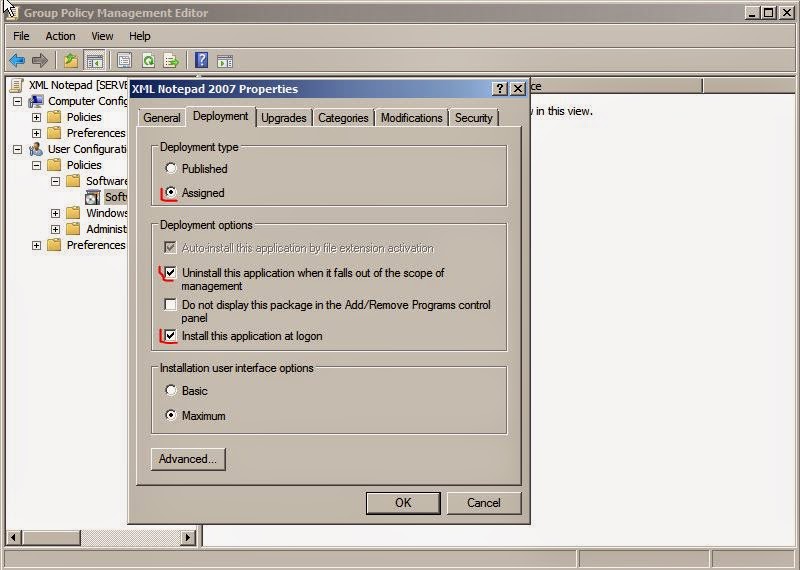Expand the Administrative Templates node

56,229
